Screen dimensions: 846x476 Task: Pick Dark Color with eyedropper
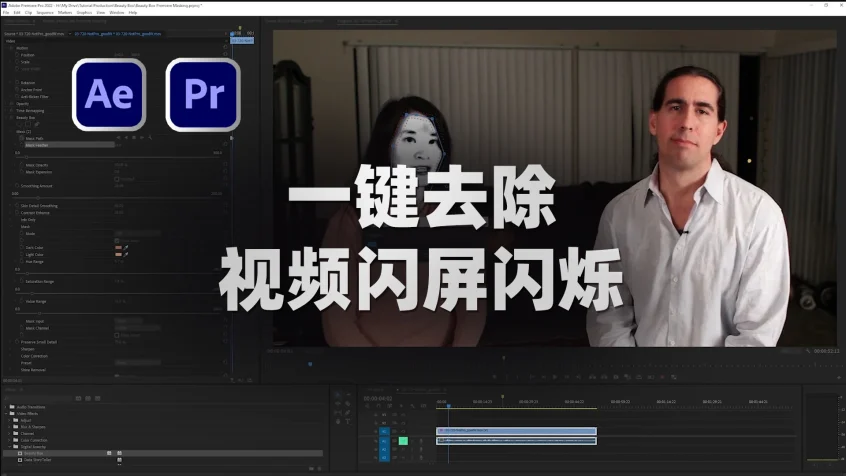(126, 248)
